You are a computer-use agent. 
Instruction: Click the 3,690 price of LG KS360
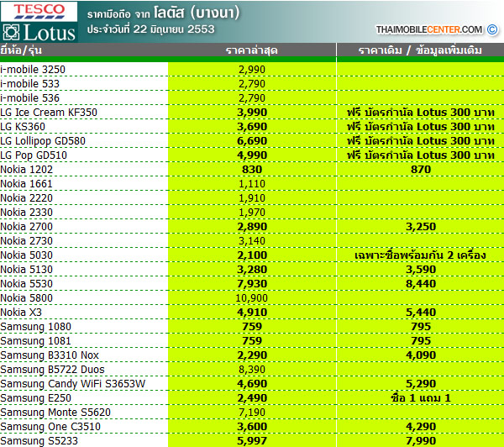(x=252, y=126)
